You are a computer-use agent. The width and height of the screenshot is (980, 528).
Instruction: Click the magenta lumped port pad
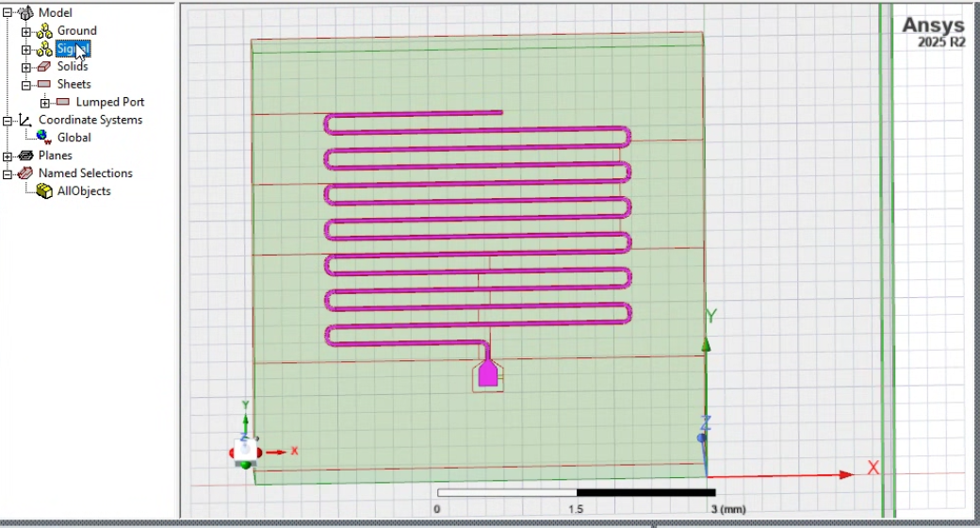pos(487,374)
